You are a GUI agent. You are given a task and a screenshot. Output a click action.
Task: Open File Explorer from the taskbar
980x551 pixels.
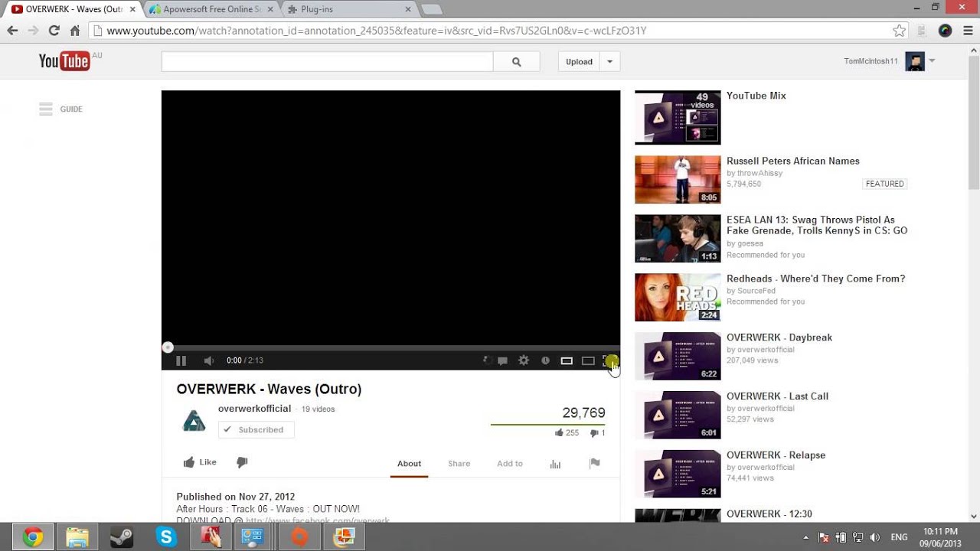(x=77, y=537)
